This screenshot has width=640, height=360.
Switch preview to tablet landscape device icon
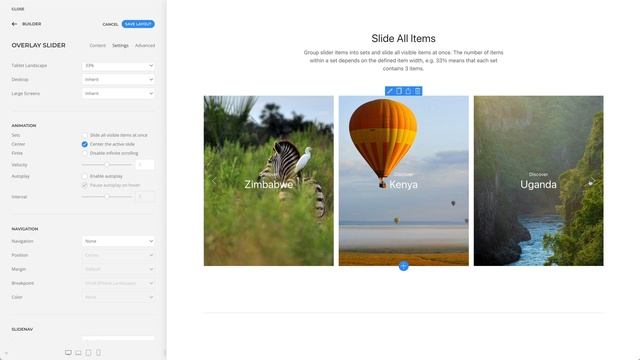pyautogui.click(x=78, y=352)
